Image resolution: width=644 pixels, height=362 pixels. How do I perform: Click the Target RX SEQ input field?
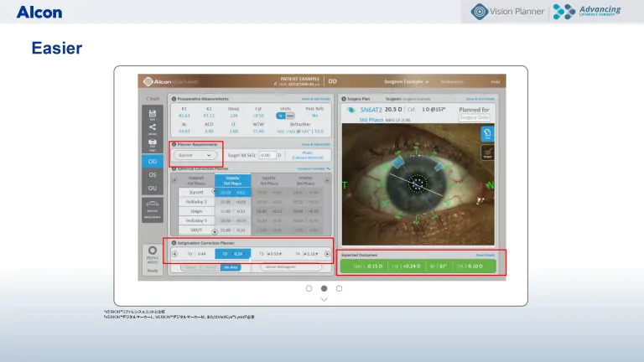point(267,155)
